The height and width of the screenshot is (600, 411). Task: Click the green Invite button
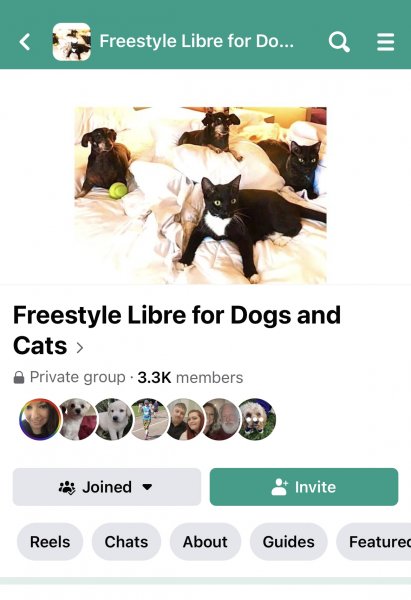[x=304, y=487]
